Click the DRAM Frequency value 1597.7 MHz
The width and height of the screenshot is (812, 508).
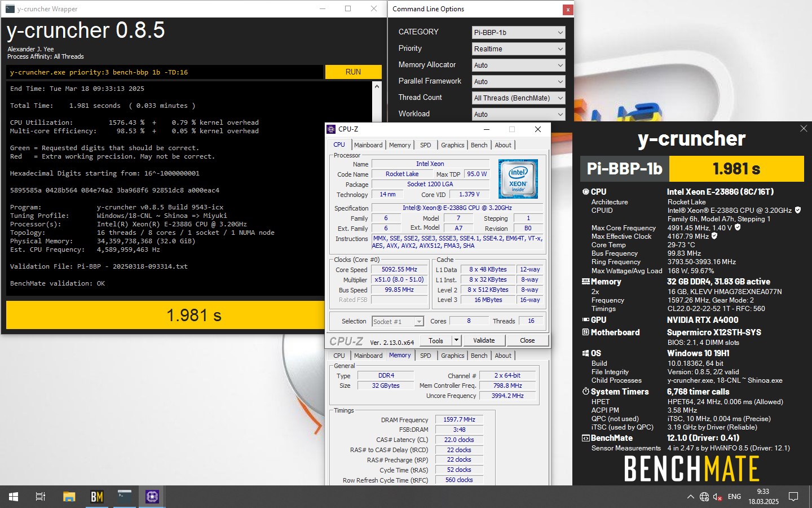pos(459,419)
